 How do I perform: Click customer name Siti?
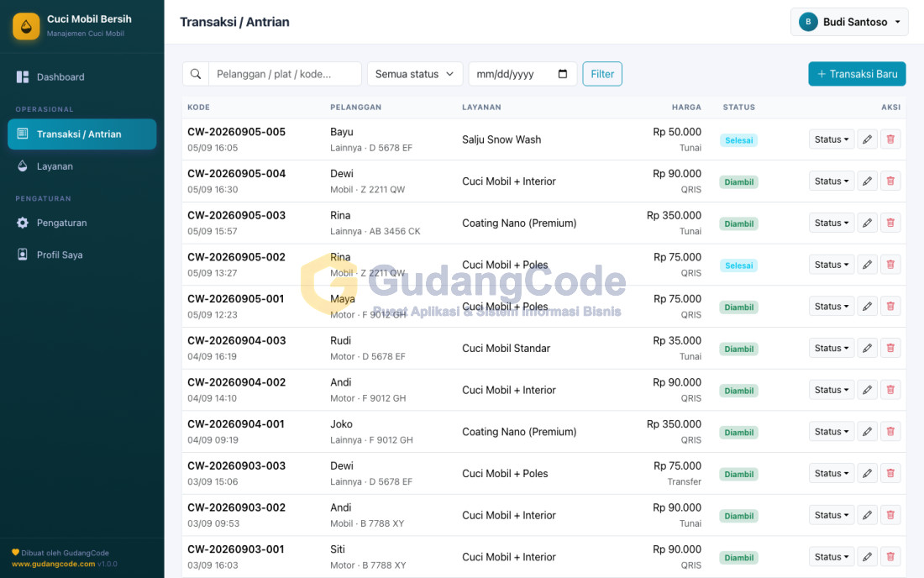(338, 549)
